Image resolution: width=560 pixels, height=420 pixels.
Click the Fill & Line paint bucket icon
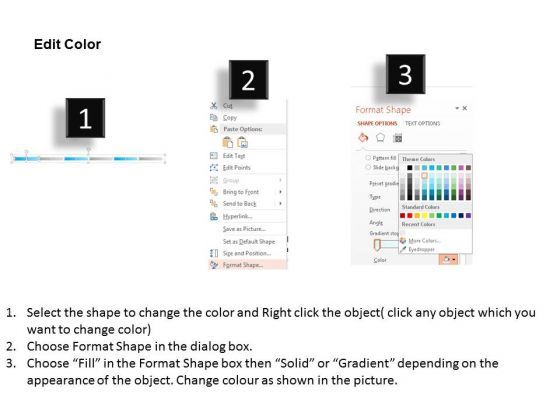click(363, 138)
